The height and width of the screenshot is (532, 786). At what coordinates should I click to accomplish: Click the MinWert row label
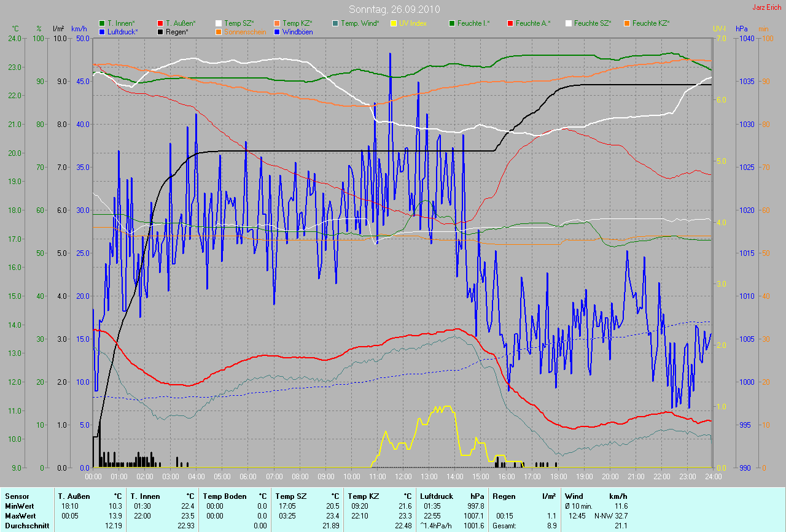point(20,506)
